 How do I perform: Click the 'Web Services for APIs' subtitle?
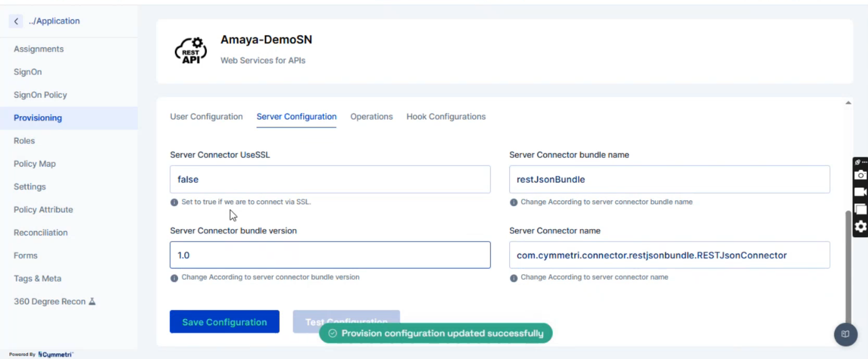tap(263, 61)
